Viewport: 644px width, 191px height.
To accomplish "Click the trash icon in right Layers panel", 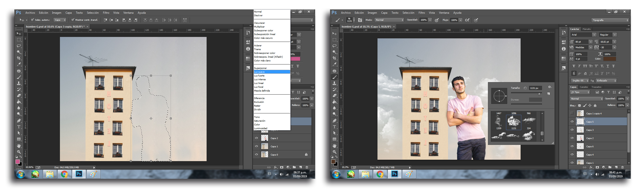I will (x=623, y=167).
